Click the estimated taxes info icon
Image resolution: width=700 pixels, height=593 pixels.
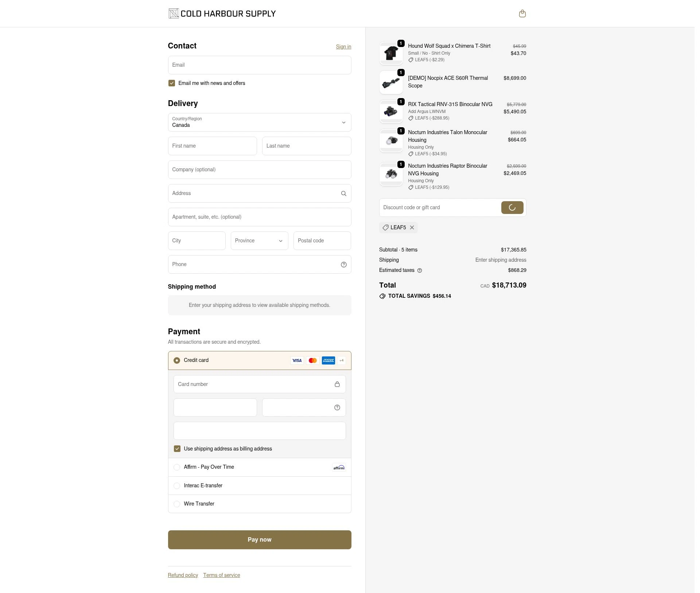coord(419,270)
